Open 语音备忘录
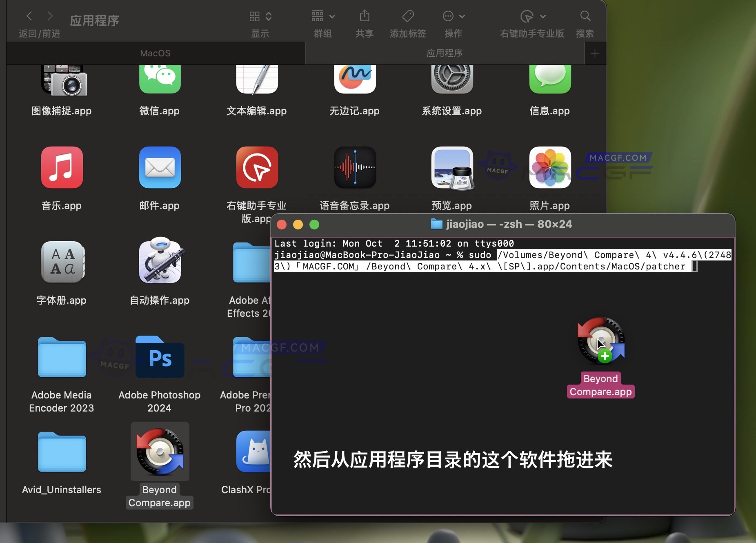The height and width of the screenshot is (543, 756). tap(355, 168)
